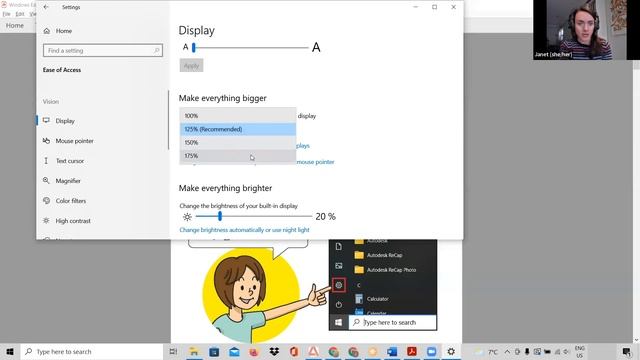
Task: Open Microsoft Store from the taskbar
Action: click(x=214, y=351)
